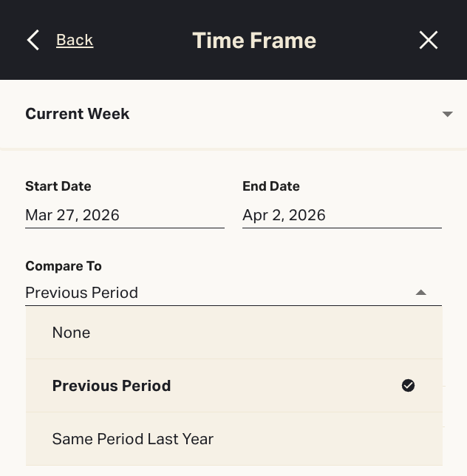Choose the Previous Period list option
Screen dimensions: 467x476
click(x=112, y=386)
